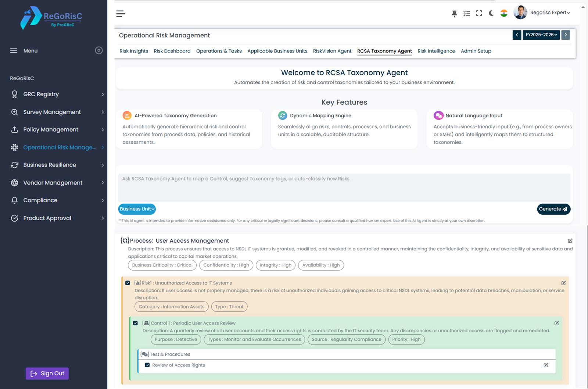Toggle the Review of Access Rights checkbox
Screen dimensions: 588x389
click(x=147, y=365)
